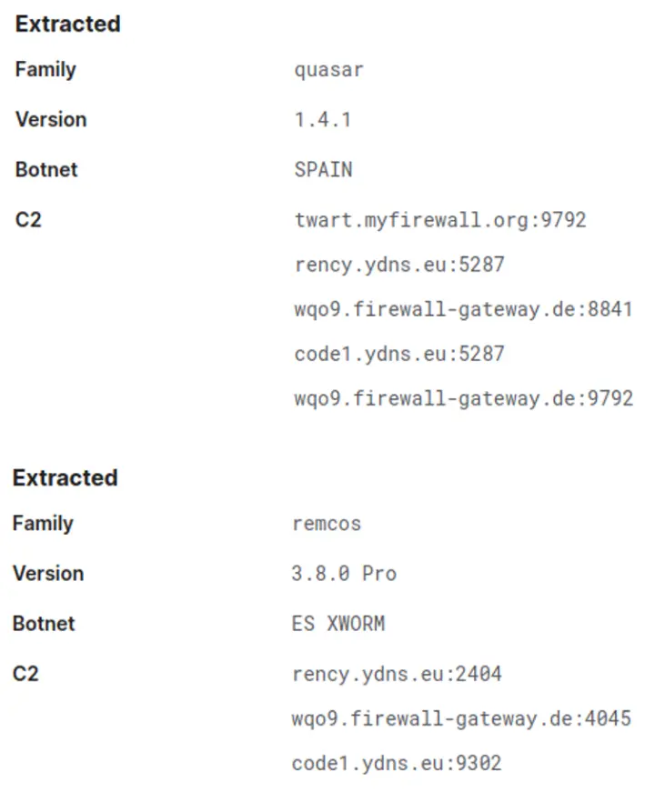The height and width of the screenshot is (812, 655).
Task: Click the Extracted heading above the remcos family
Action: coord(65,478)
